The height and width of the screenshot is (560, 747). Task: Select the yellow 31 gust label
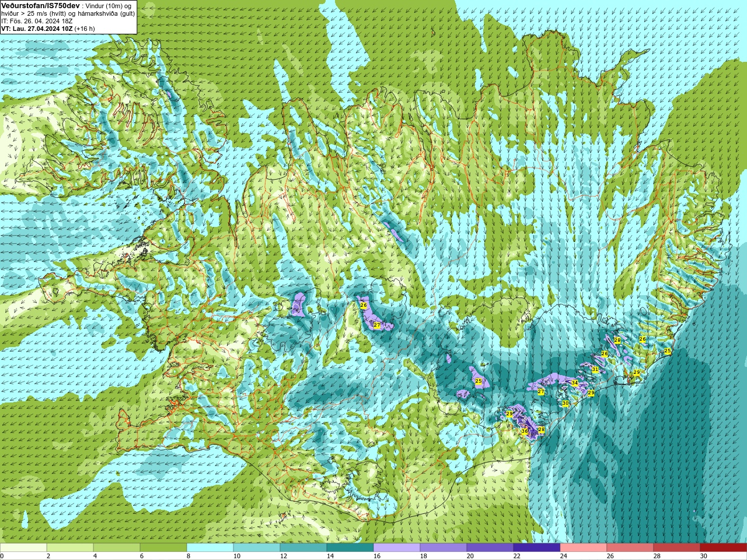point(595,369)
